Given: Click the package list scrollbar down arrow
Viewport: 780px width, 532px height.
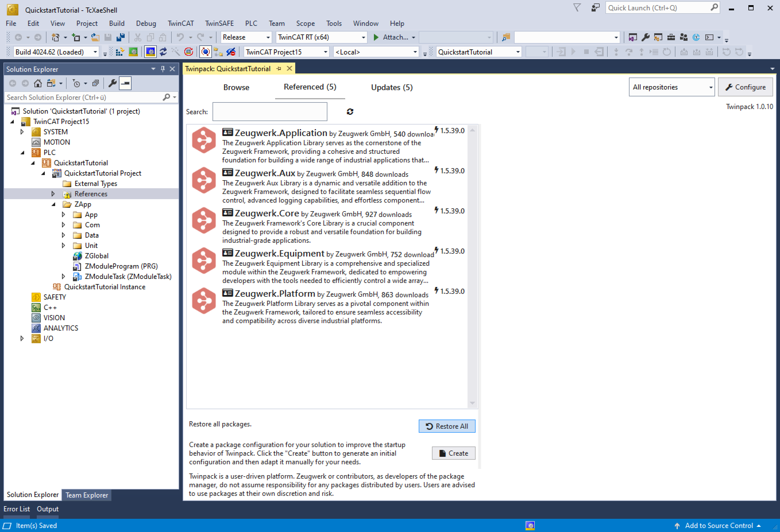Looking at the screenshot, I should (x=472, y=403).
